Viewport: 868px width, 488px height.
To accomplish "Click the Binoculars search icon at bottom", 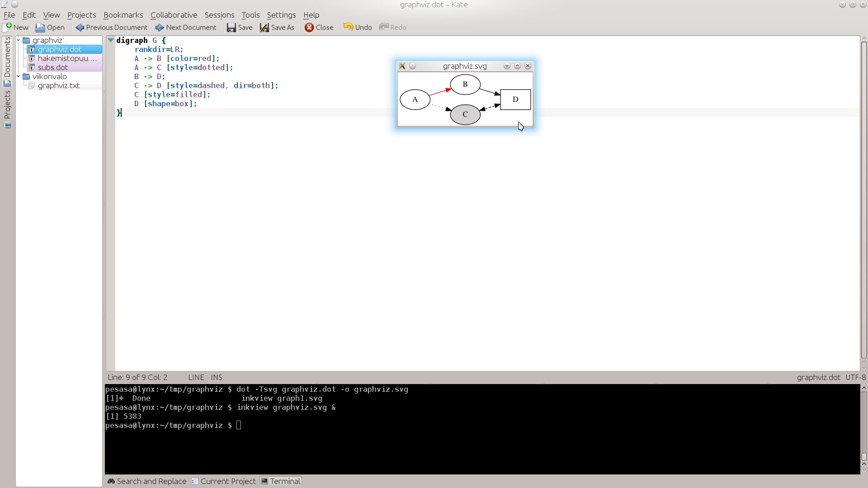I will click(x=111, y=481).
